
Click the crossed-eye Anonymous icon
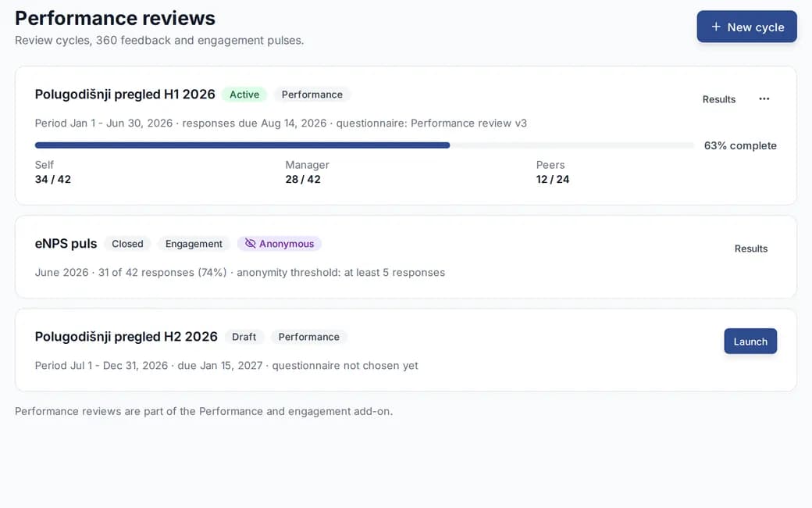[x=250, y=244]
